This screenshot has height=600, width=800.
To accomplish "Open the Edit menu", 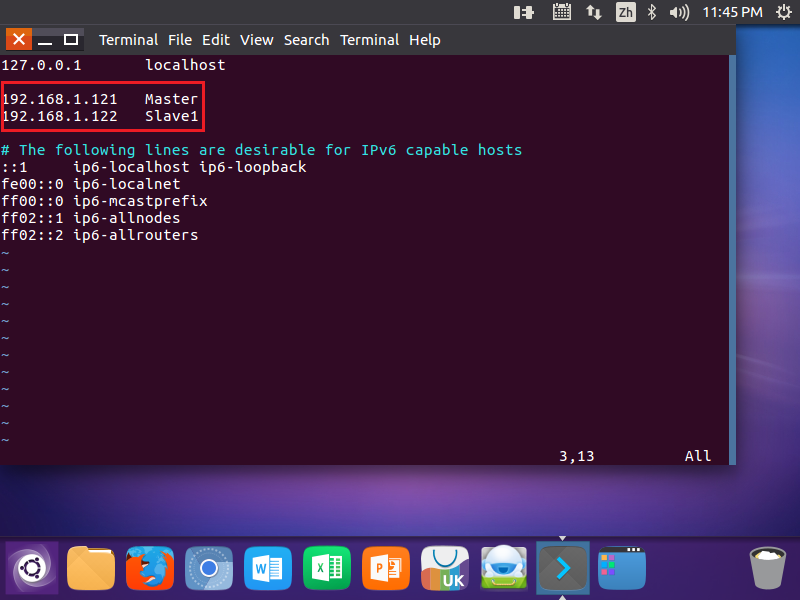I will [216, 40].
